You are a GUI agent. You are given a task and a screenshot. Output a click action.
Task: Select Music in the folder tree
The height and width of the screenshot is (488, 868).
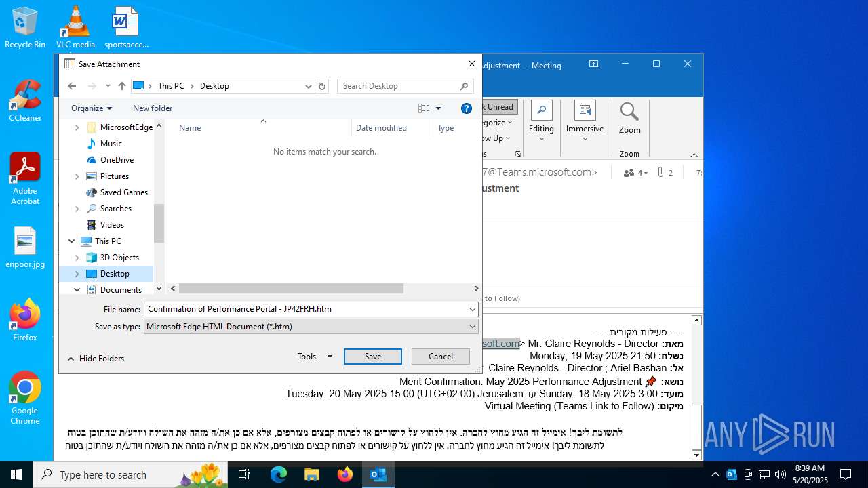111,144
